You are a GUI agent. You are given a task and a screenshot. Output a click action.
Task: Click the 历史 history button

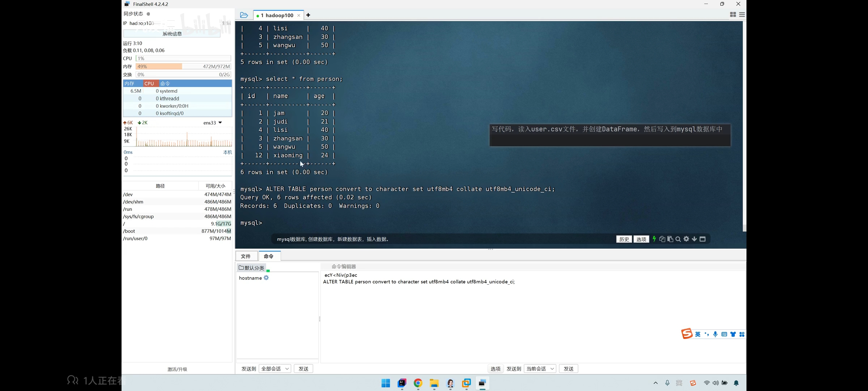(x=624, y=239)
